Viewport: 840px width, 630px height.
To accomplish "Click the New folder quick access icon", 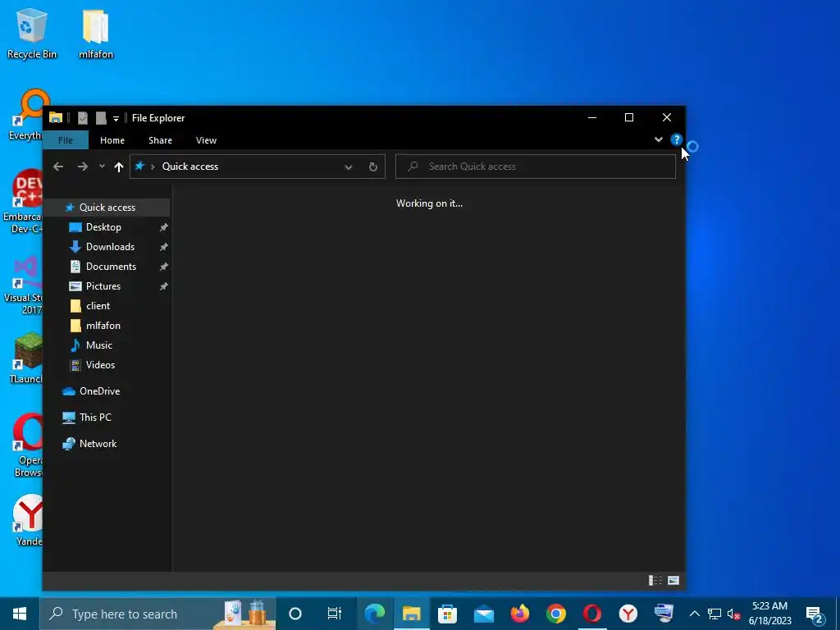I will 101,118.
